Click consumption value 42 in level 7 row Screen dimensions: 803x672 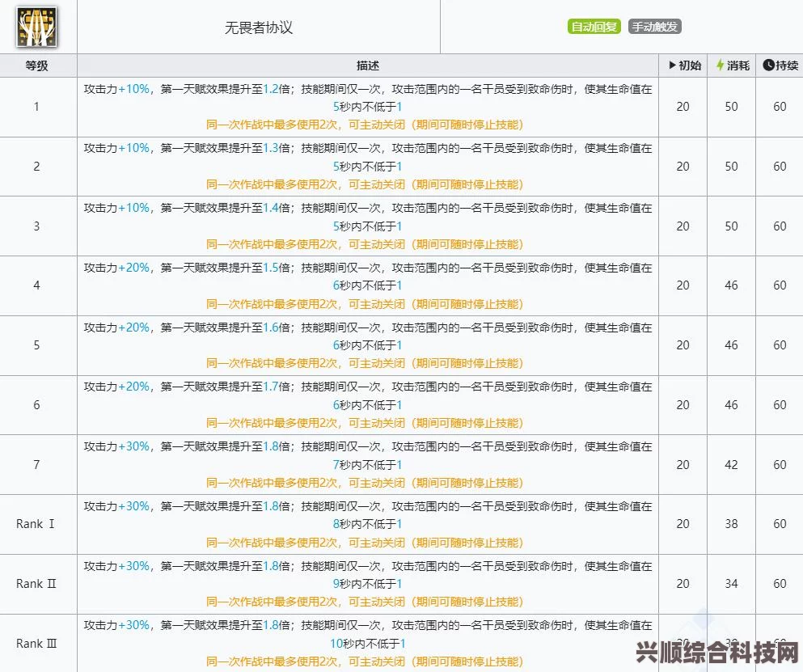(731, 464)
